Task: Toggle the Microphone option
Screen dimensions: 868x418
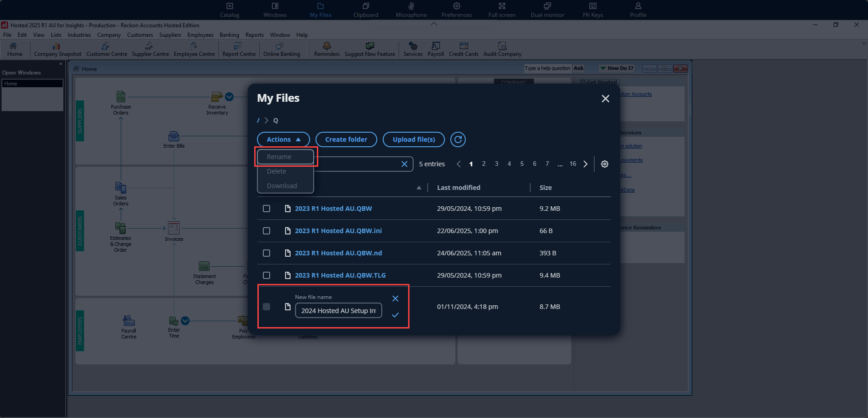Action: click(411, 10)
